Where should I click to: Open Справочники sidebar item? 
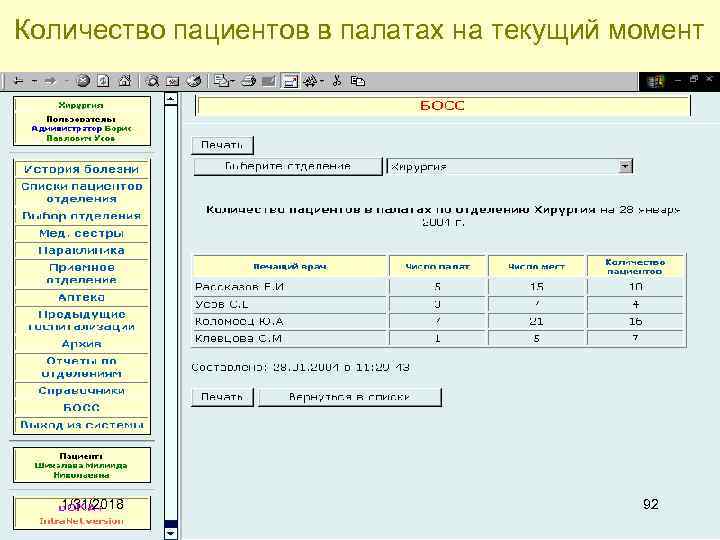click(81, 390)
